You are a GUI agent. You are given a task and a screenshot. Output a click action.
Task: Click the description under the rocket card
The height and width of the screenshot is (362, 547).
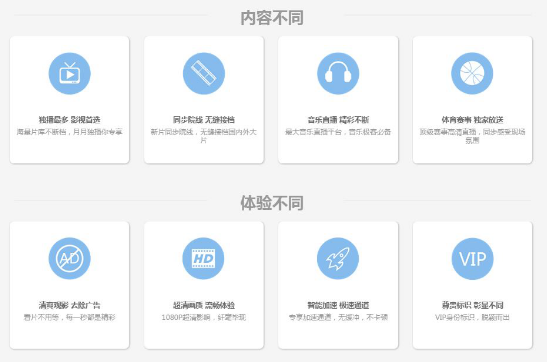tap(338, 317)
